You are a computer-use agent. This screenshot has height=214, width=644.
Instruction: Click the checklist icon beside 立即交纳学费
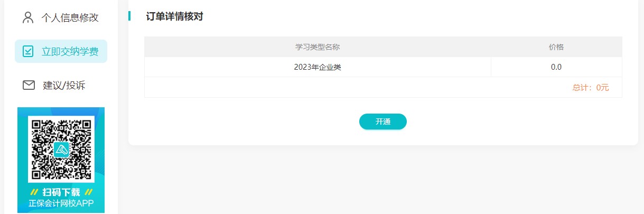click(28, 51)
